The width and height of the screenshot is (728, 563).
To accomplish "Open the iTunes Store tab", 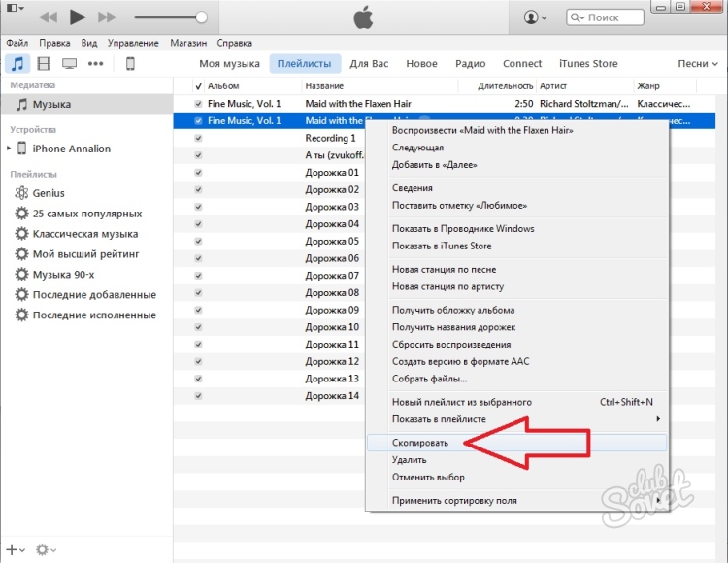I will pyautogui.click(x=587, y=64).
